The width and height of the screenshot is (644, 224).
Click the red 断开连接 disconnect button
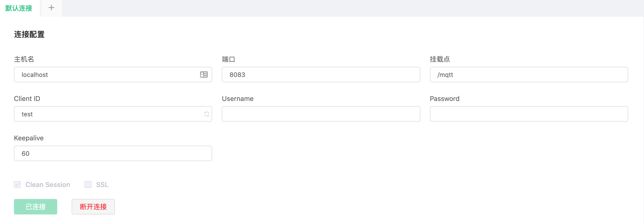[x=93, y=206]
